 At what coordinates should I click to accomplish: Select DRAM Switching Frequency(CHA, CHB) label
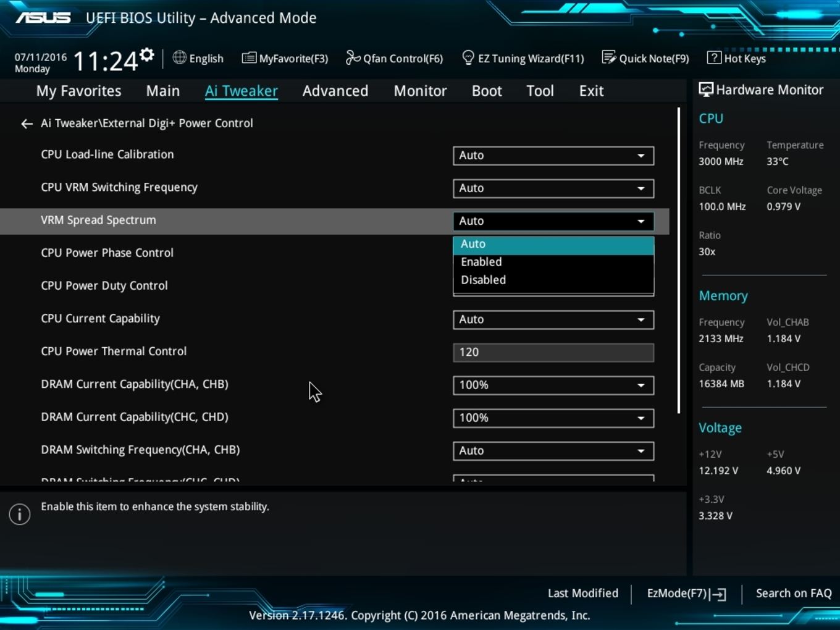click(140, 450)
